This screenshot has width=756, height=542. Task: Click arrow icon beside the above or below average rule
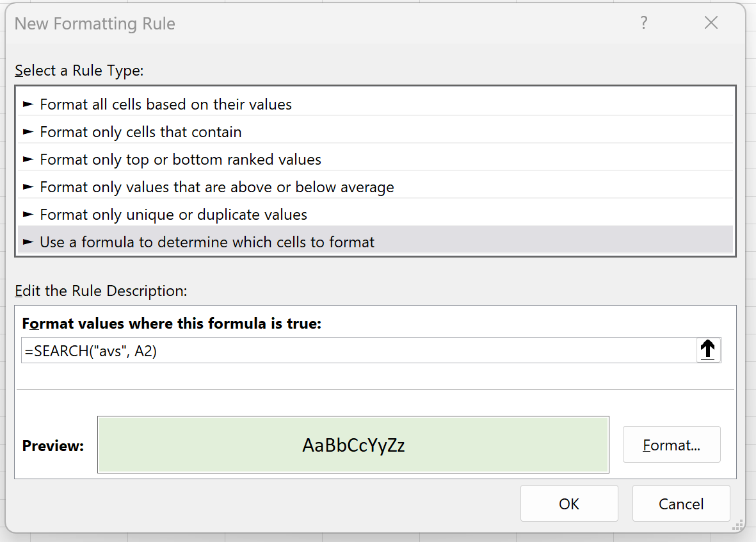28,186
